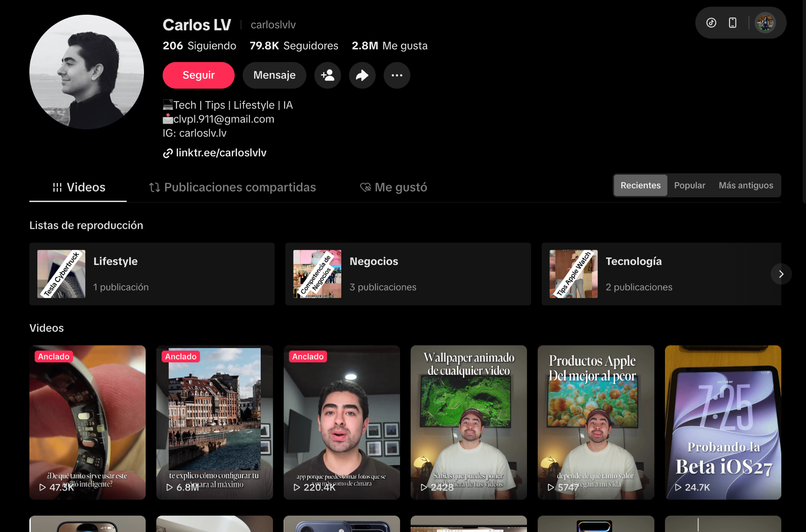The width and height of the screenshot is (806, 532).
Task: Click the Tips Apple Watch cover image
Action: tap(573, 274)
